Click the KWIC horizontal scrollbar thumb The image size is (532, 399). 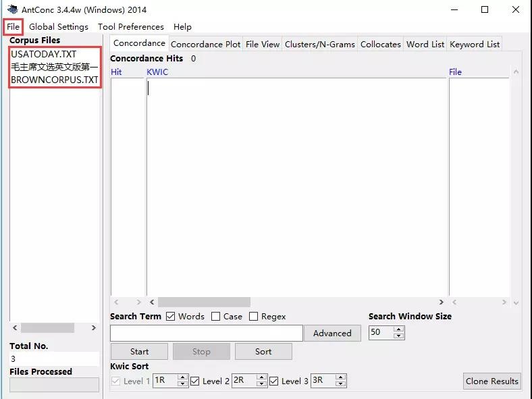click(205, 302)
